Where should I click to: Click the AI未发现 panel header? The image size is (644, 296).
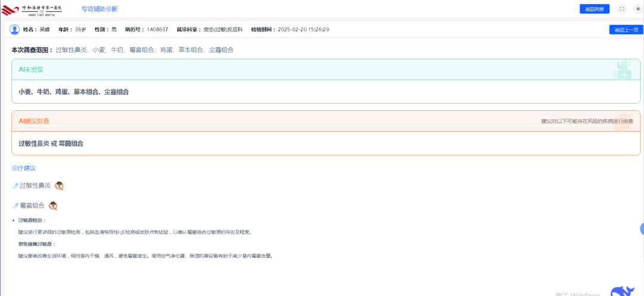click(x=31, y=70)
